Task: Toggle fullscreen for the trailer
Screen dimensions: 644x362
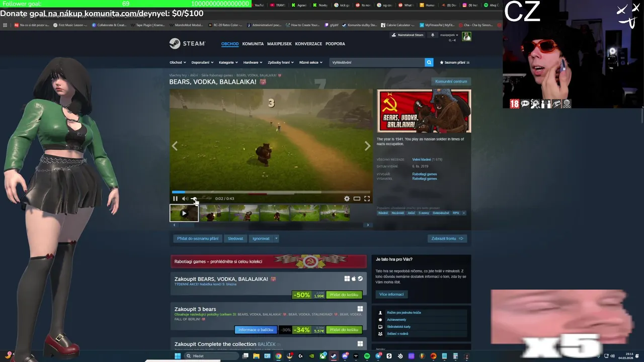Action: [367, 199]
